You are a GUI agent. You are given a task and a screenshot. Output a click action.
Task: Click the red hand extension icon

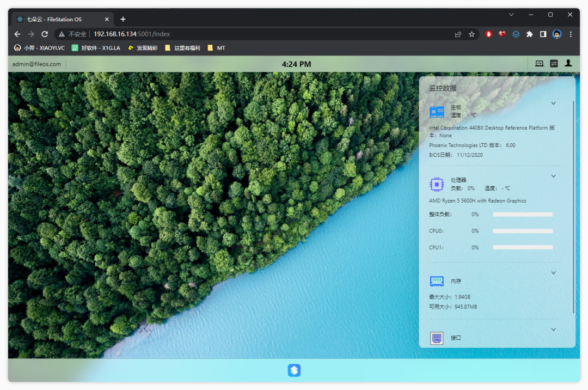(x=488, y=34)
